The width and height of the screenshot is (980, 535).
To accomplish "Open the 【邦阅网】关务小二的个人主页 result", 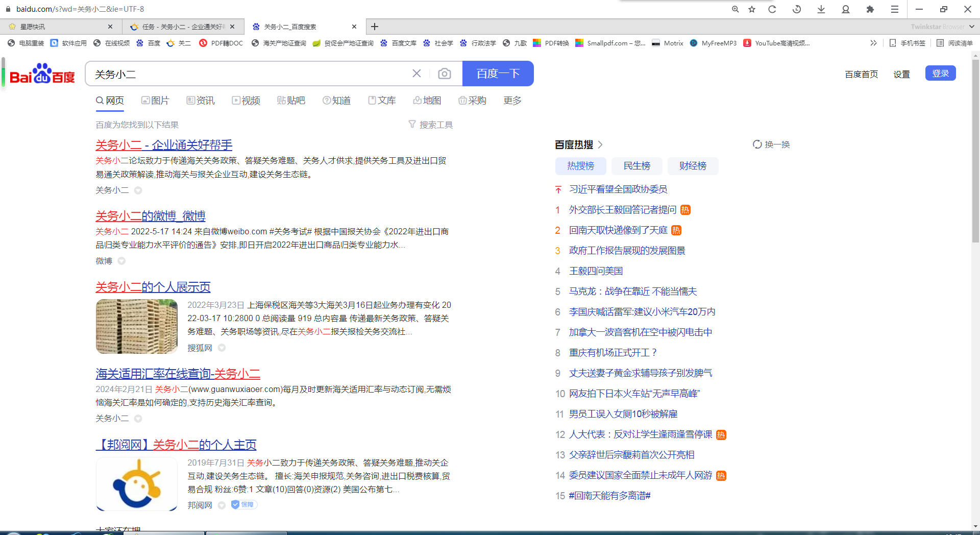I will click(x=176, y=445).
